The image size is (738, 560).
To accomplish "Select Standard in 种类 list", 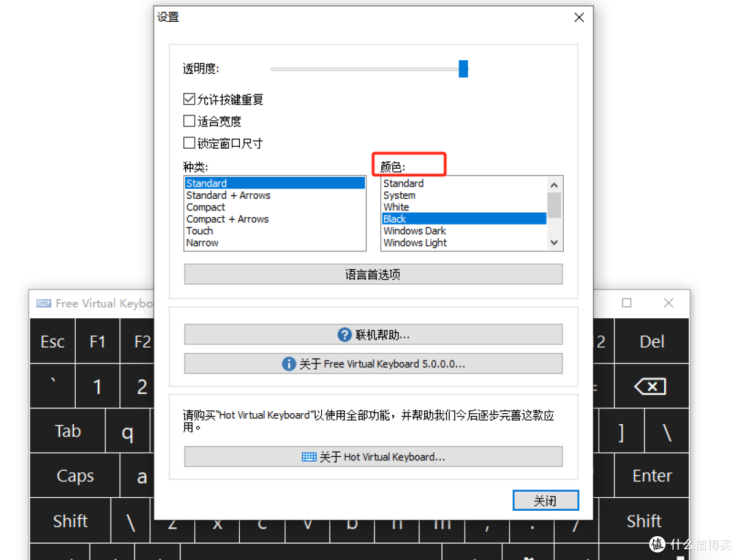I will pos(275,184).
